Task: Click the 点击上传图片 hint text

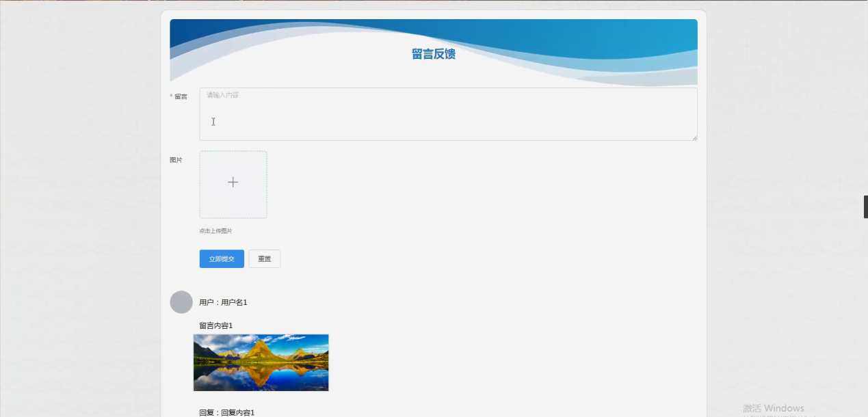Action: point(215,231)
